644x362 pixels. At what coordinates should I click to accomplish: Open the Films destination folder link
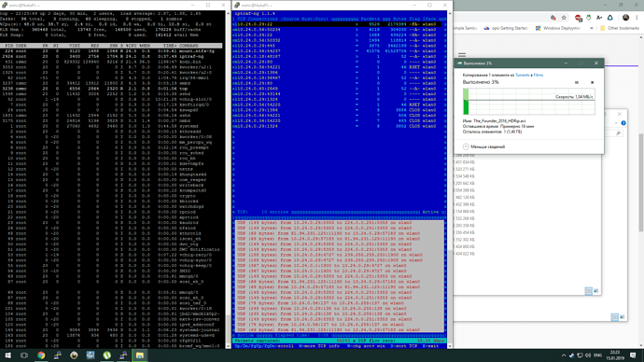pos(538,76)
